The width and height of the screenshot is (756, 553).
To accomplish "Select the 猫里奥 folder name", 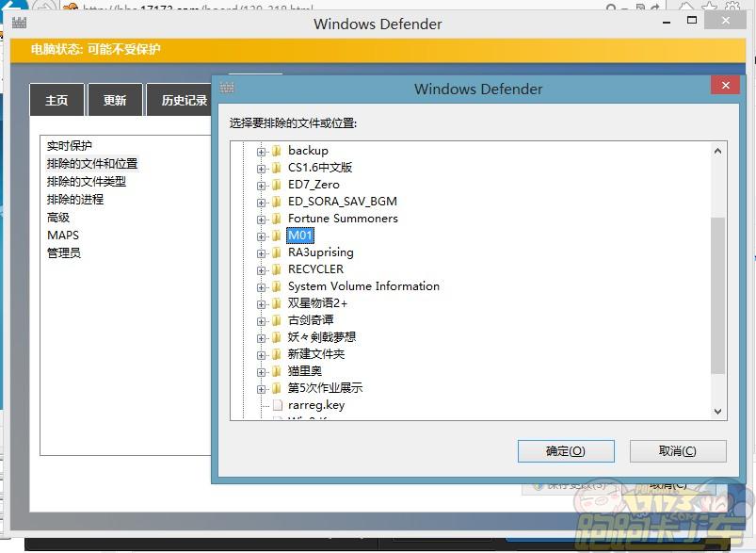I will coord(305,370).
